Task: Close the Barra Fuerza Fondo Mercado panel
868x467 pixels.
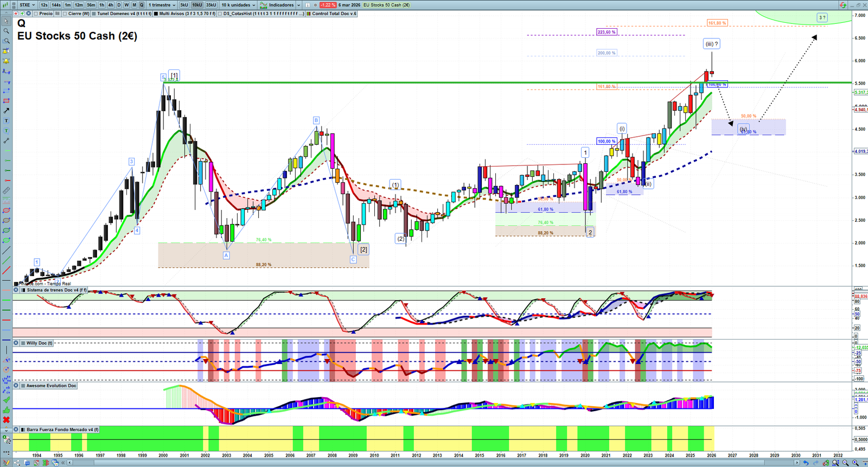Action: (16, 430)
